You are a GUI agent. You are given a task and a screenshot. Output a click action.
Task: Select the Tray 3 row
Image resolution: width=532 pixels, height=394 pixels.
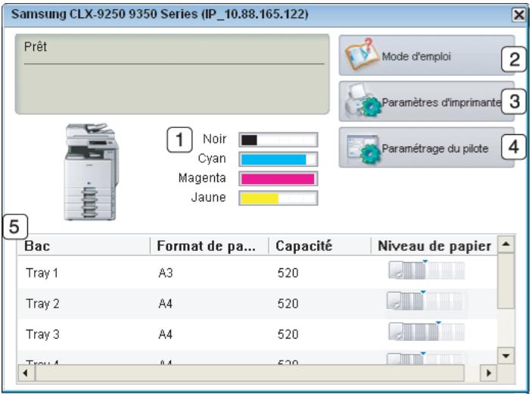(x=257, y=334)
